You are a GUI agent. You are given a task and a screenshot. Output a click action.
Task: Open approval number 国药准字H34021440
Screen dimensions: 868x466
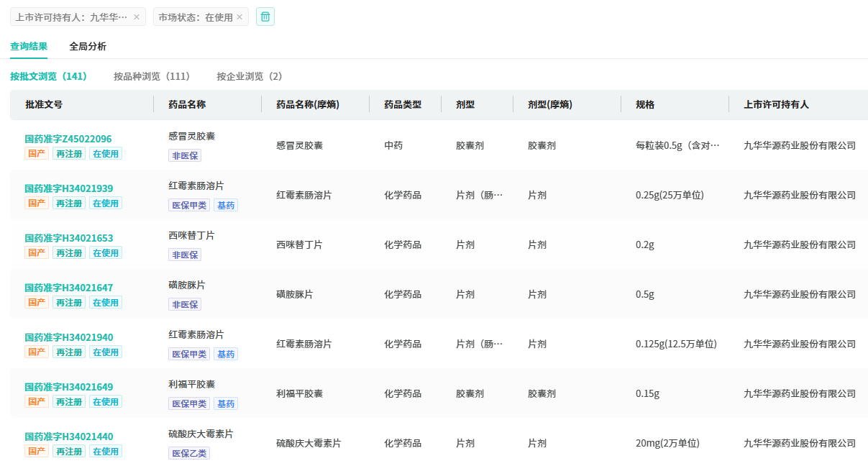(x=68, y=437)
